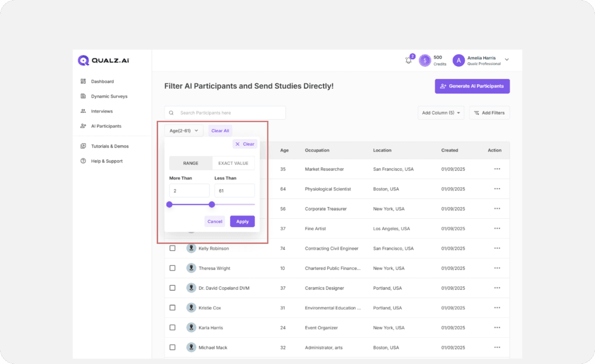This screenshot has height=364, width=595.
Task: Click the Less Than input field
Action: [234, 190]
